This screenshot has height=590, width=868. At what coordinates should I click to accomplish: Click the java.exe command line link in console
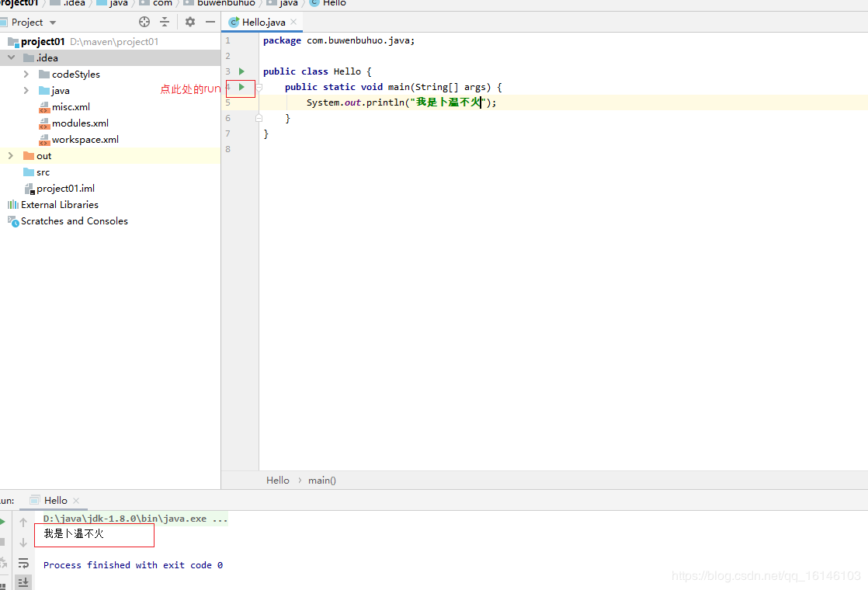point(135,519)
